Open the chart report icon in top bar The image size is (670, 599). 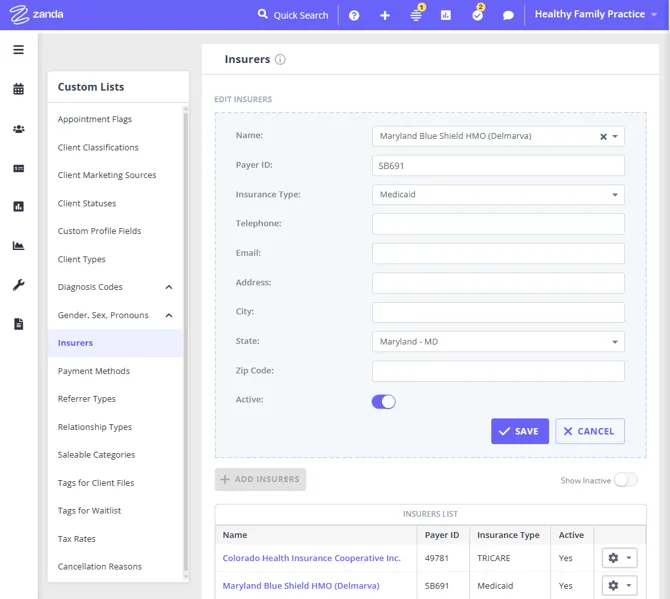click(x=446, y=15)
